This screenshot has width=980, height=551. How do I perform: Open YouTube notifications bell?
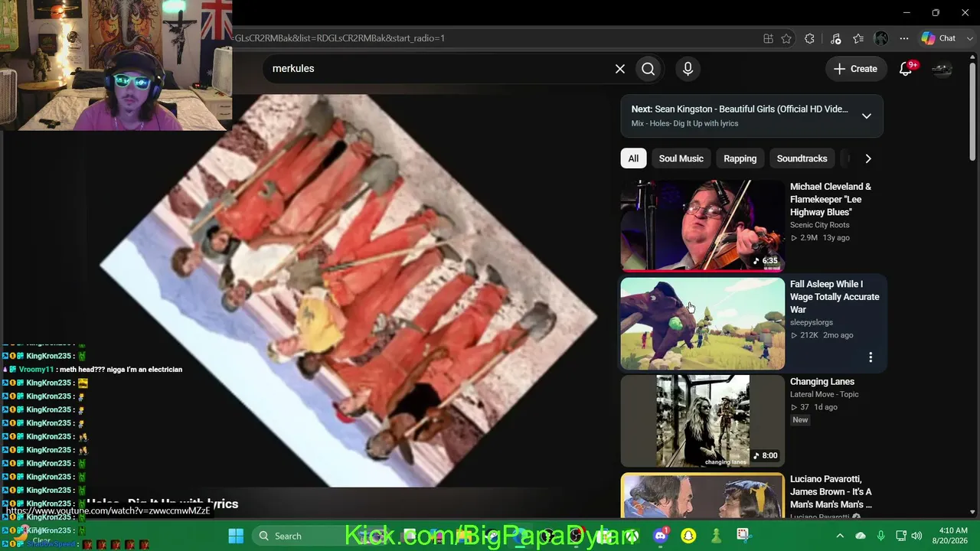(x=906, y=69)
